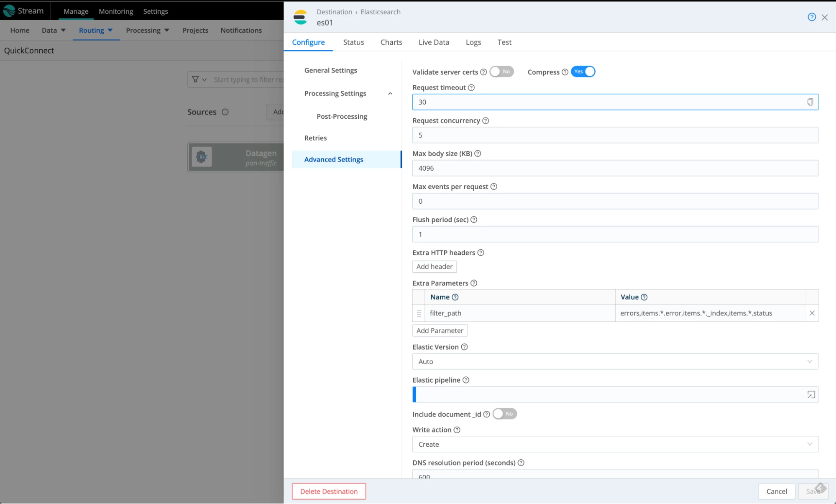Click help icon next to Request concurrency
This screenshot has height=504, width=836.
coord(486,120)
